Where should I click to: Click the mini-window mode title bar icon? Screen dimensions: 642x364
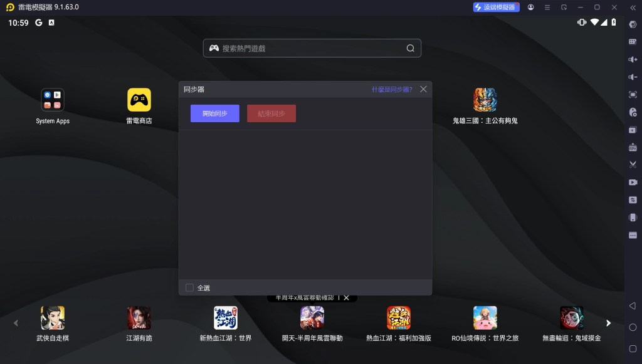(564, 8)
